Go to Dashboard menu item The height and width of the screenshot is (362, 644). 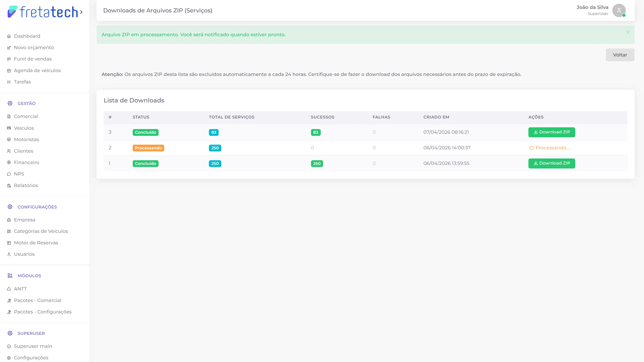click(27, 36)
